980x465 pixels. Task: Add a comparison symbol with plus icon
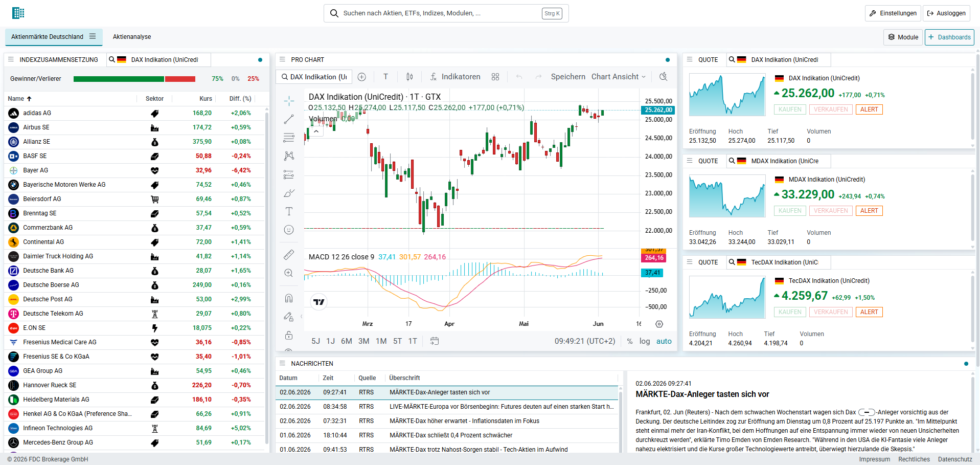(362, 77)
